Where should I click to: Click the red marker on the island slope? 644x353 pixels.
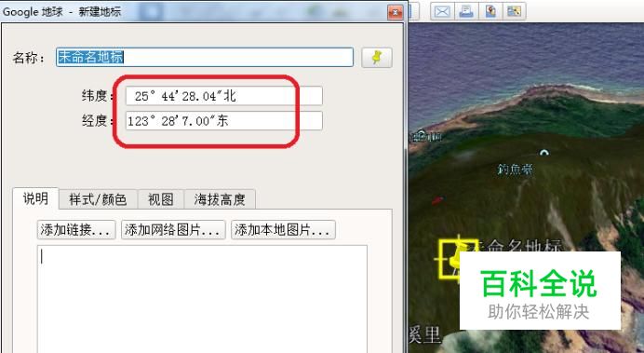pos(437,200)
